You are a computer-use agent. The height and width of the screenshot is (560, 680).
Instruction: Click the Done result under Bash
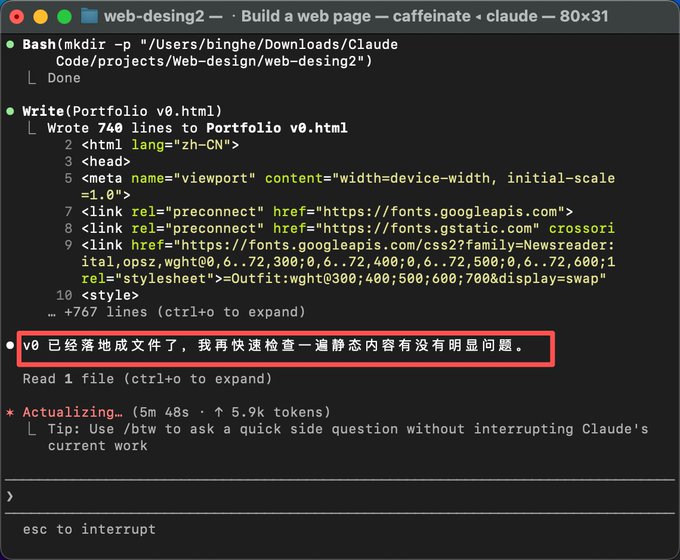point(64,78)
